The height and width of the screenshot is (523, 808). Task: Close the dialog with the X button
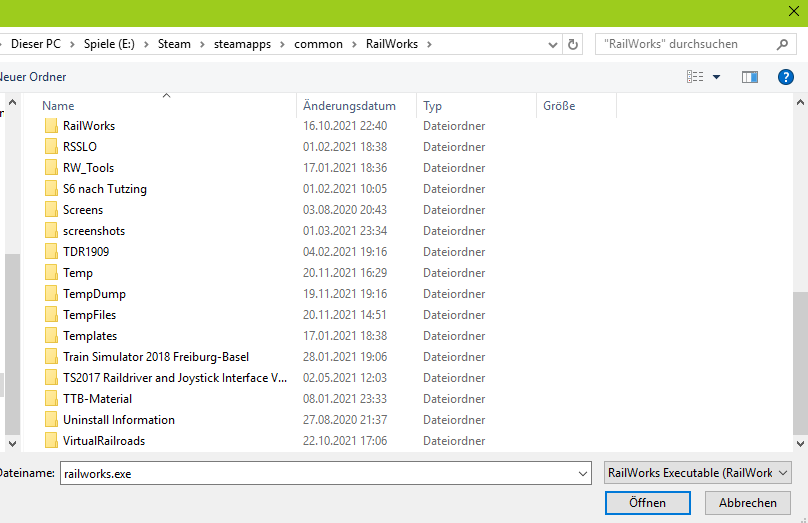click(794, 11)
